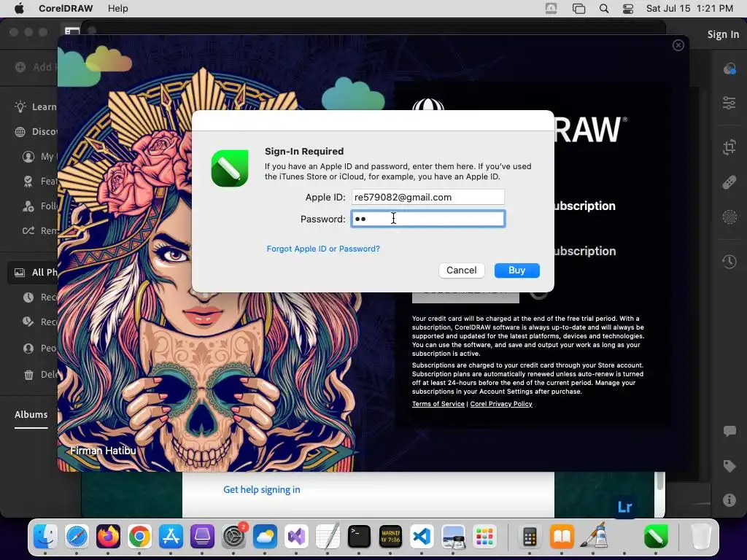
Task: Open the Books app from the dock
Action: (x=562, y=537)
